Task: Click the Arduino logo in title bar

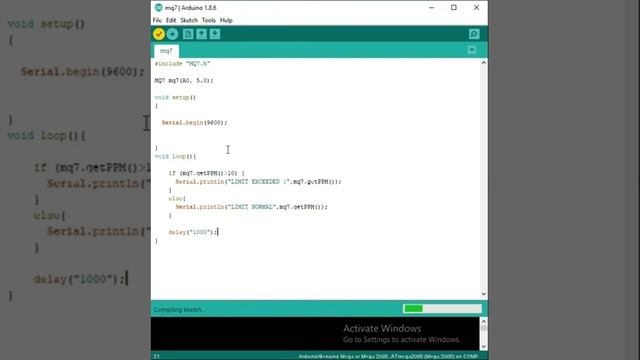Action: (x=158, y=7)
